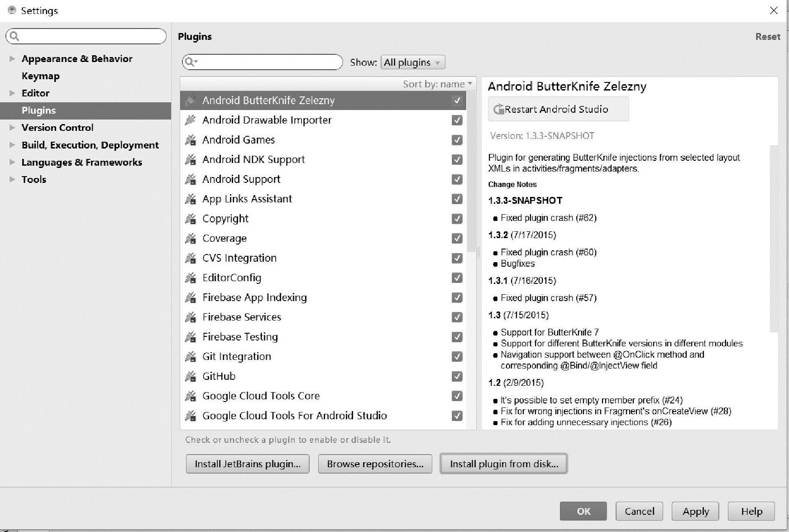This screenshot has width=789, height=532.
Task: Uncheck the Git Integration plugin
Action: (457, 356)
